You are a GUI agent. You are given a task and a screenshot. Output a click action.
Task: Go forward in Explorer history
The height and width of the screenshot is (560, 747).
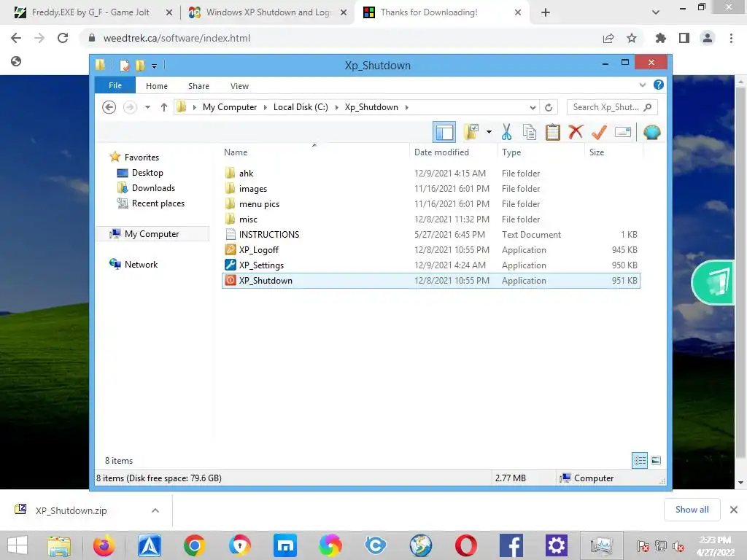click(130, 107)
